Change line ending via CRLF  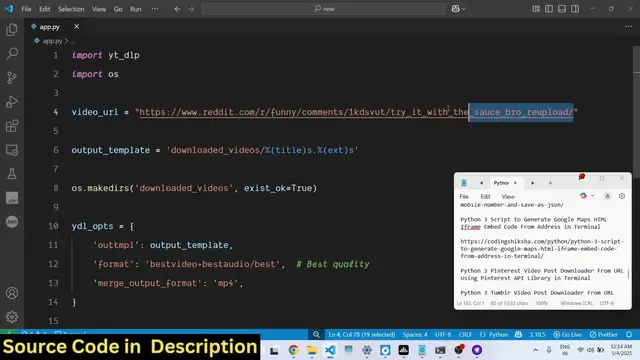point(465,334)
